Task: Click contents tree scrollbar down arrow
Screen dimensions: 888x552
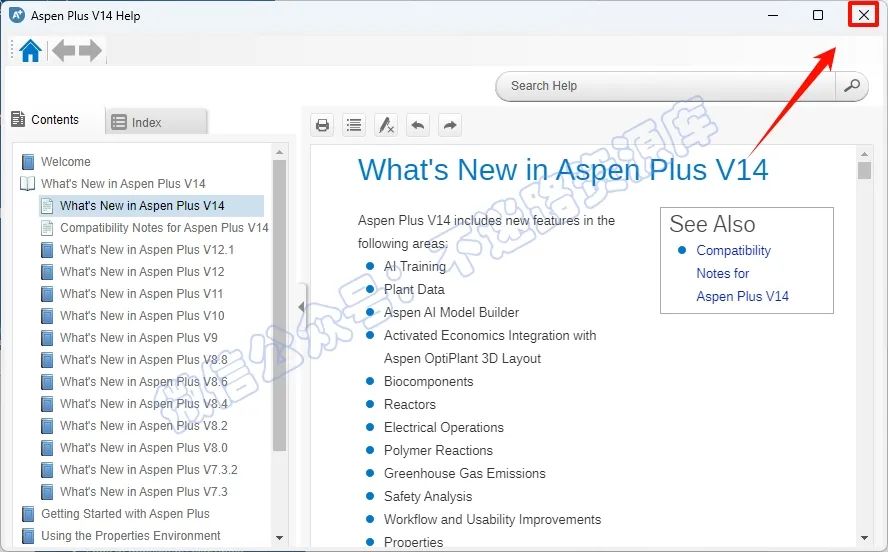Action: coord(279,538)
